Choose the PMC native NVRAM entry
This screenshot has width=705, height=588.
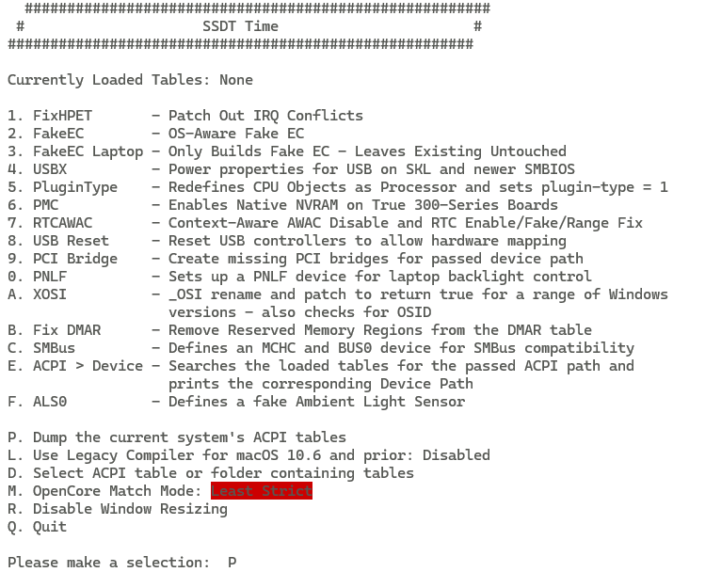(x=282, y=205)
